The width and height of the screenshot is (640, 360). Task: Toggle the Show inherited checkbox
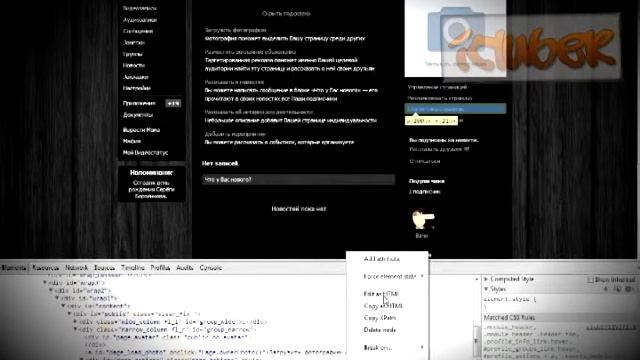[590, 280]
